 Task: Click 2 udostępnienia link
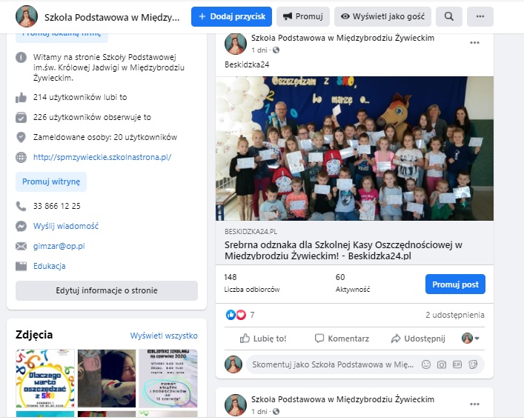(455, 315)
